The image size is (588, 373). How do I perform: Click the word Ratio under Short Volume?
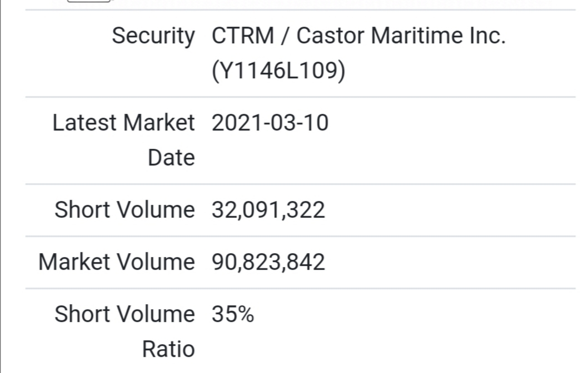coord(168,349)
